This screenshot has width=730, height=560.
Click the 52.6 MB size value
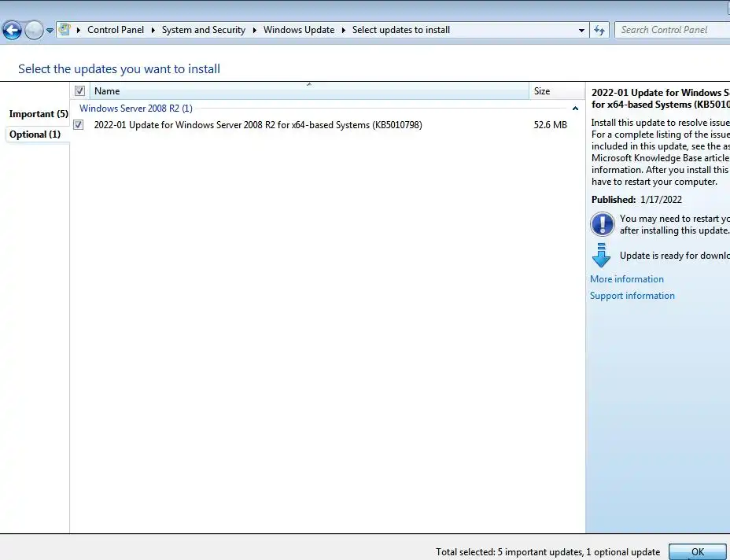pyautogui.click(x=551, y=125)
